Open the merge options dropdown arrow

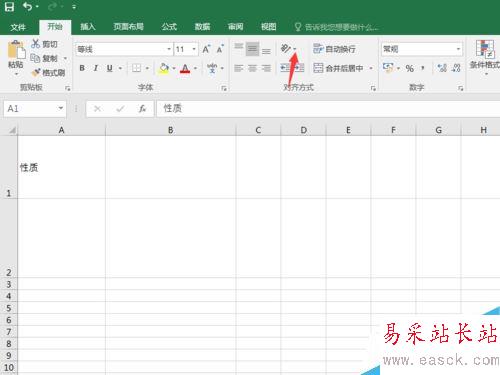coord(371,68)
